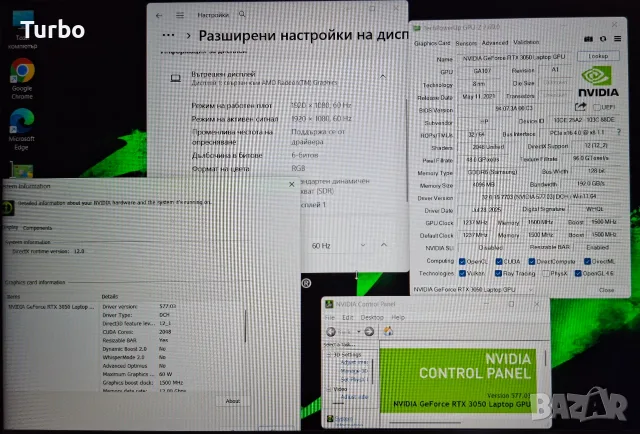Switch to the Validation tab in GPU-Z
The width and height of the screenshot is (640, 434).
click(x=526, y=42)
